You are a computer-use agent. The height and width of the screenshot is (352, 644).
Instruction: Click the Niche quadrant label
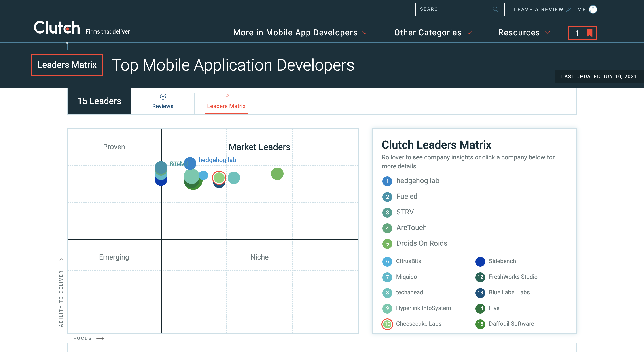pyautogui.click(x=259, y=257)
